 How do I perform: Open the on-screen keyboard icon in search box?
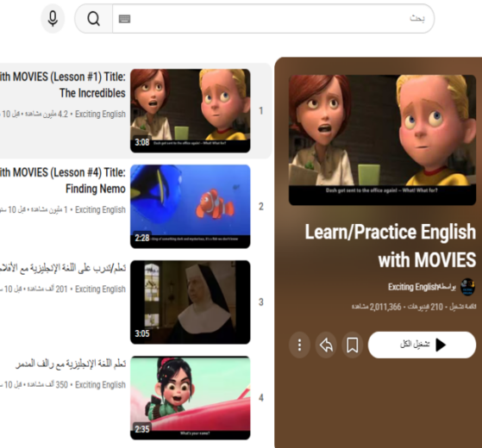(x=124, y=19)
